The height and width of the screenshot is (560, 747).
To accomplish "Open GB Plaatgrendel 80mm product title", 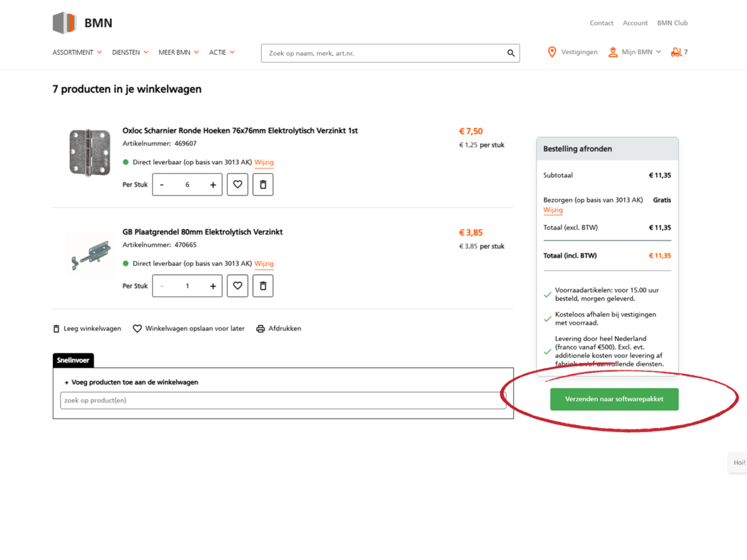I will click(x=203, y=232).
